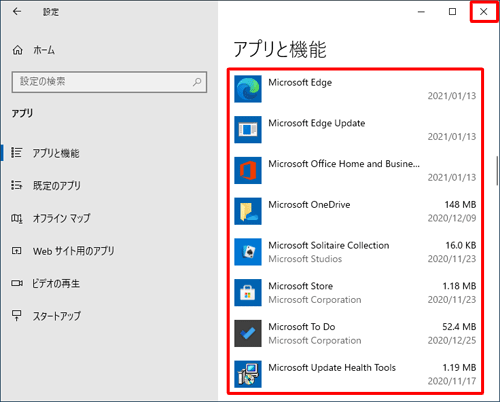Click the 設定の検索 search box
Screen dimensions: 500x402
tap(109, 82)
